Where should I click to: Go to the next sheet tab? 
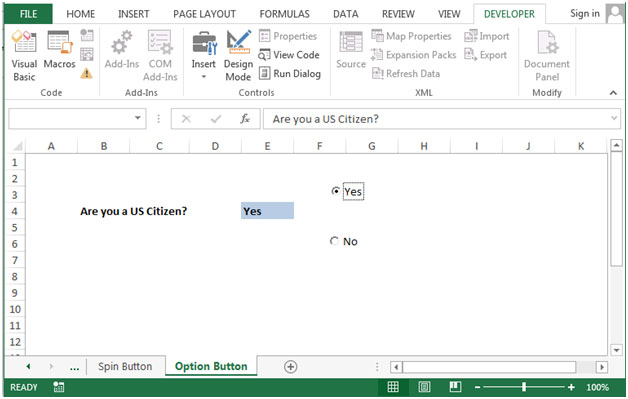coord(51,367)
